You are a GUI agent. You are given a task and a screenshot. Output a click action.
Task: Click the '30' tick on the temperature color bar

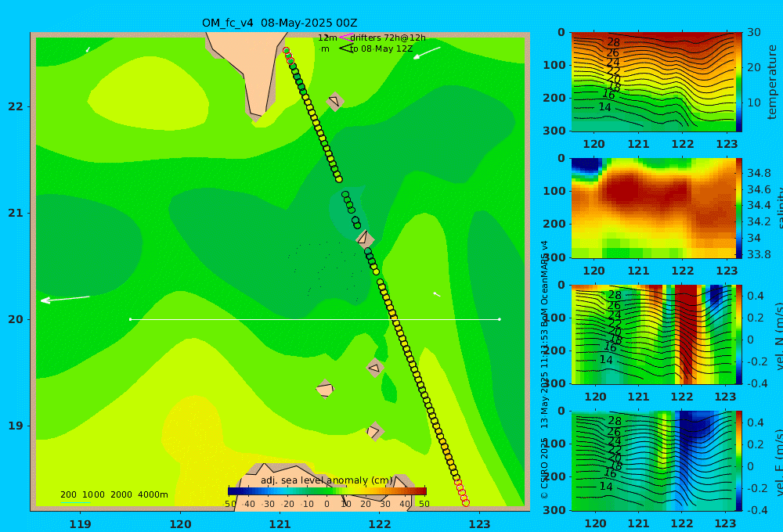[753, 32]
